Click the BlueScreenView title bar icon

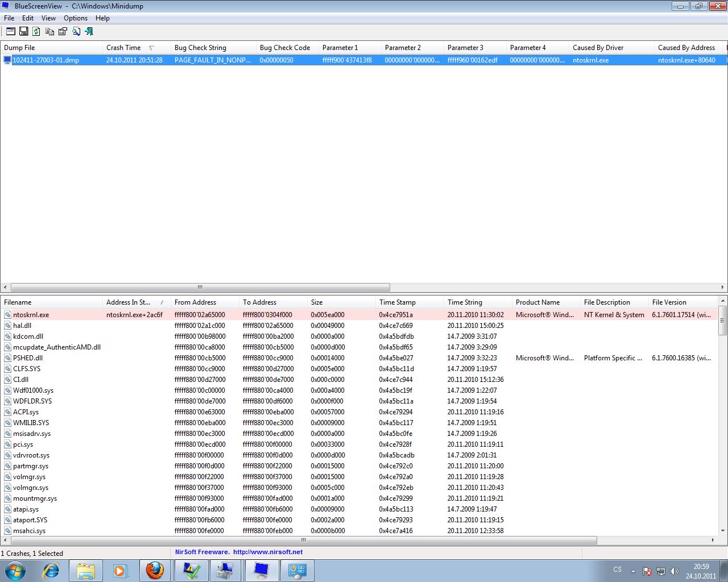(6, 6)
